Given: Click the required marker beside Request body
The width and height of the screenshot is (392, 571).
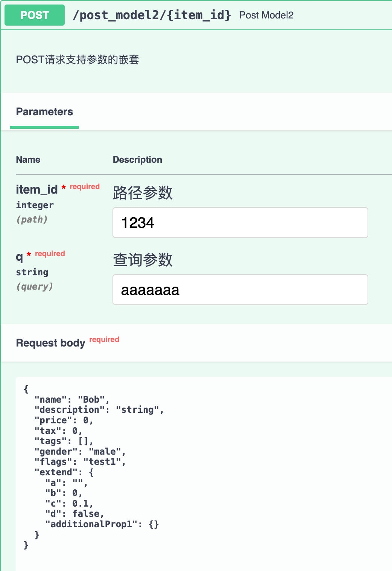Looking at the screenshot, I should pos(104,340).
